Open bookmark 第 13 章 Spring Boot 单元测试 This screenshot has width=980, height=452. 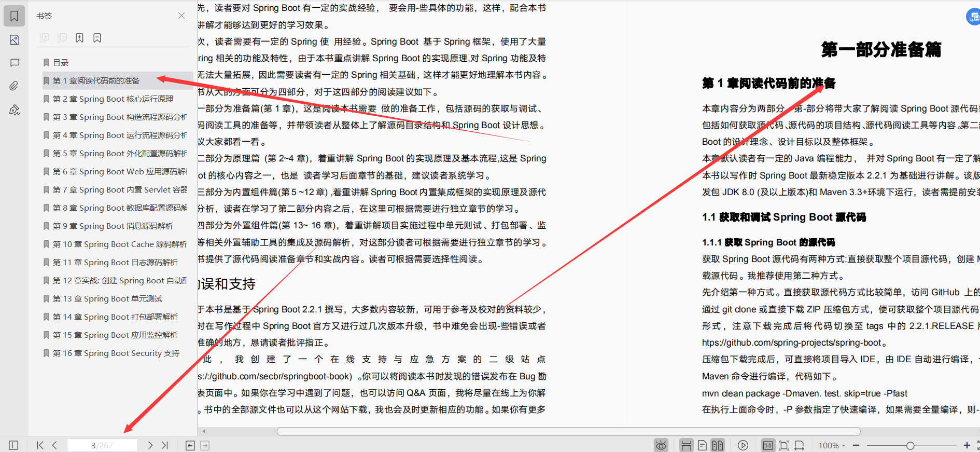(107, 298)
